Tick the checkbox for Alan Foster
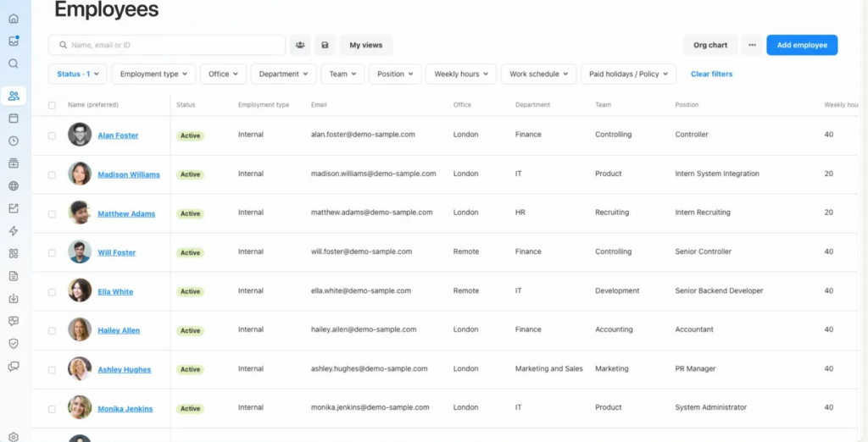Viewport: 868px width, 442px height. coord(52,135)
